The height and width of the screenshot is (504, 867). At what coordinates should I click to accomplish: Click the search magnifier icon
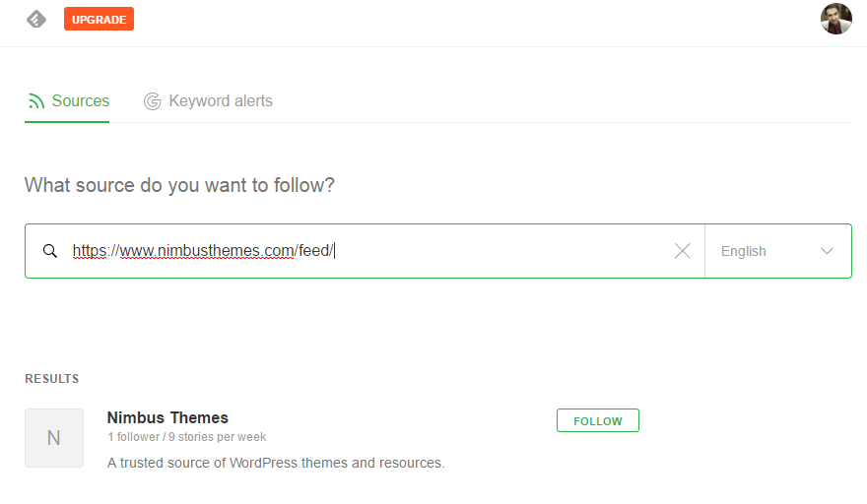click(x=50, y=251)
